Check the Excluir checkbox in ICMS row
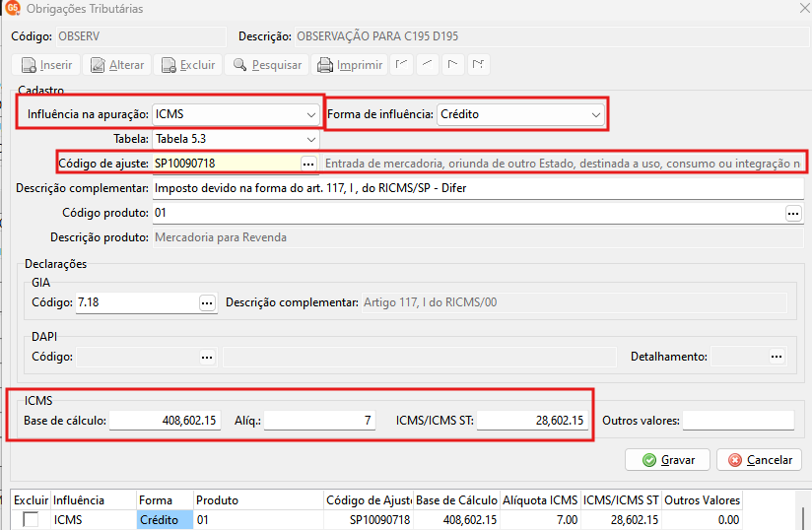Screen dimensions: 812x530 click(x=32, y=519)
